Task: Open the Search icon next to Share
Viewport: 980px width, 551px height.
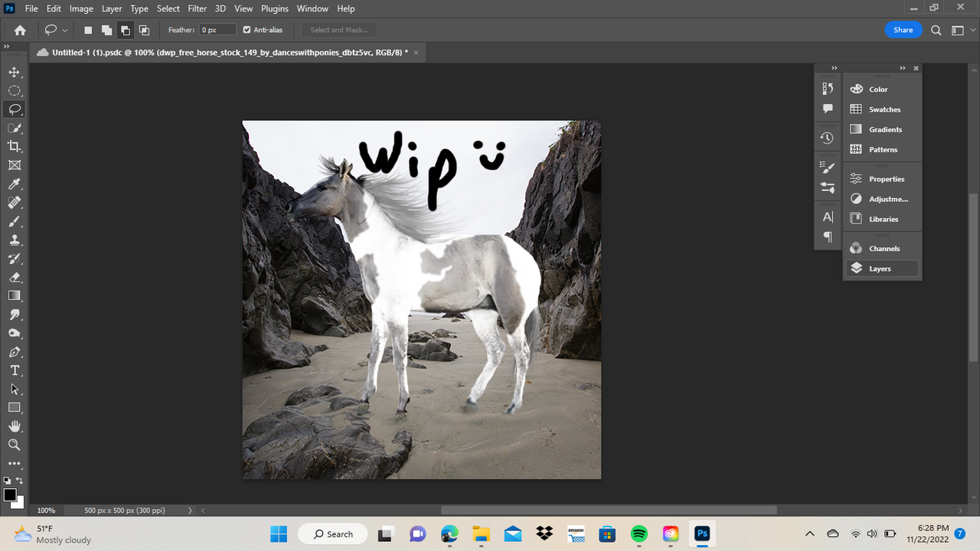Action: pyautogui.click(x=936, y=30)
